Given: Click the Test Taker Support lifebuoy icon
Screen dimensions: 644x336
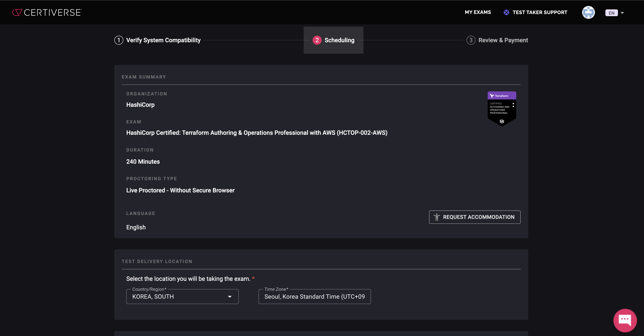Looking at the screenshot, I should pyautogui.click(x=506, y=13).
